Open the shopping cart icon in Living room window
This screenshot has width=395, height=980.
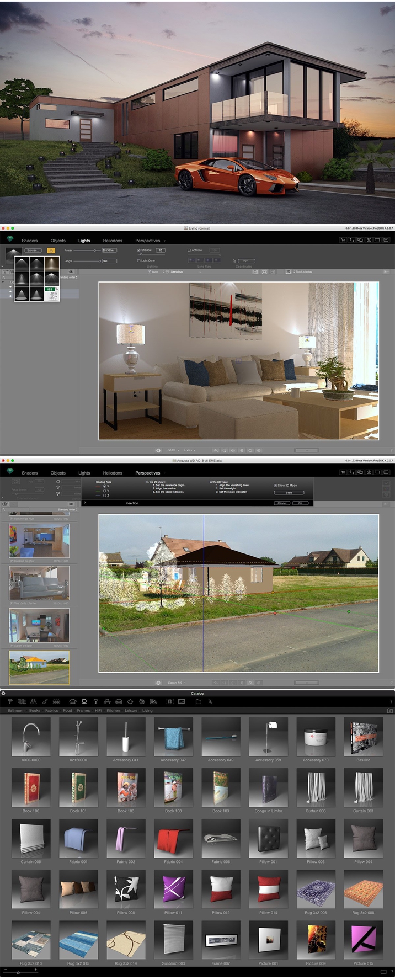[343, 240]
